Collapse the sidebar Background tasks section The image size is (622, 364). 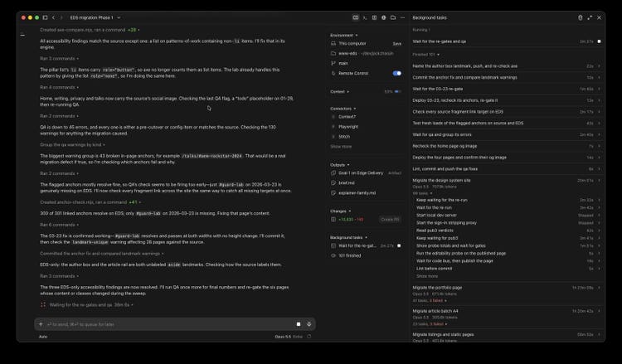point(348,237)
